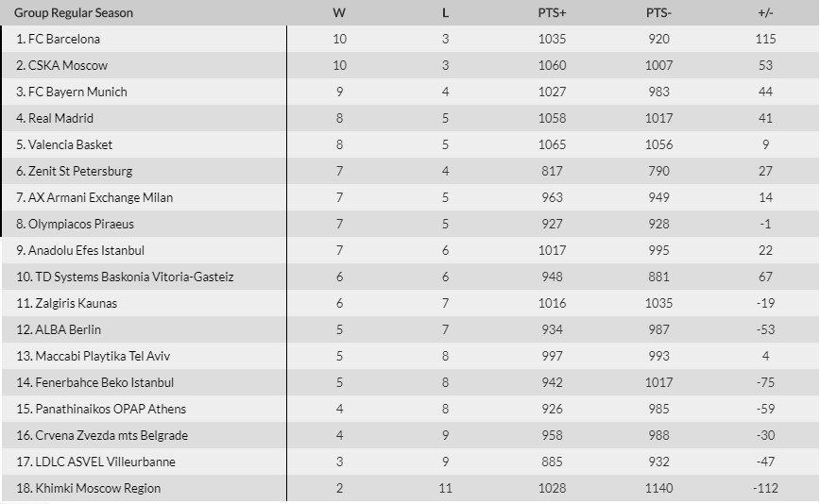Select TD Systems Baskonia Vitoria-Gasteiz
This screenshot has width=820, height=504.
(x=124, y=277)
